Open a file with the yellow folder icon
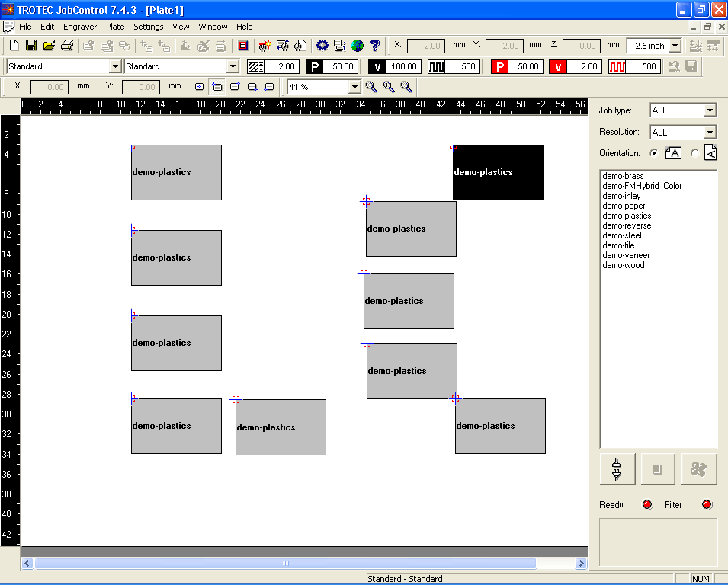The height and width of the screenshot is (585, 728). [49, 46]
